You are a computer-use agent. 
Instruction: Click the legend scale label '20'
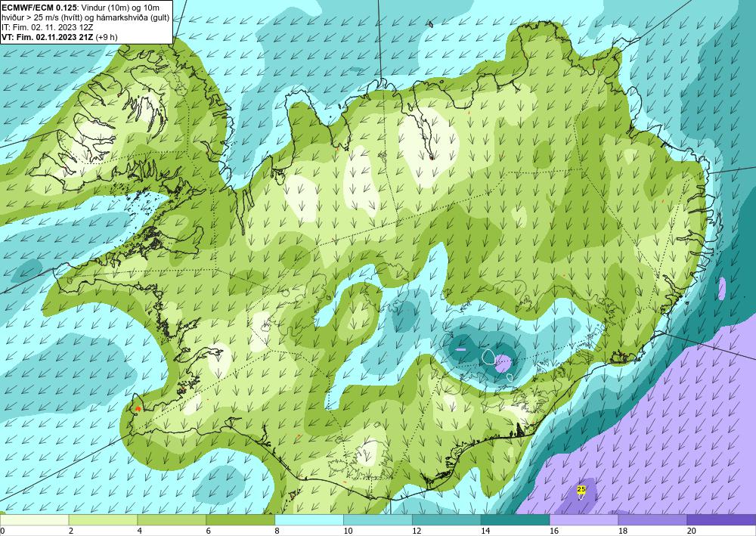coord(692,531)
